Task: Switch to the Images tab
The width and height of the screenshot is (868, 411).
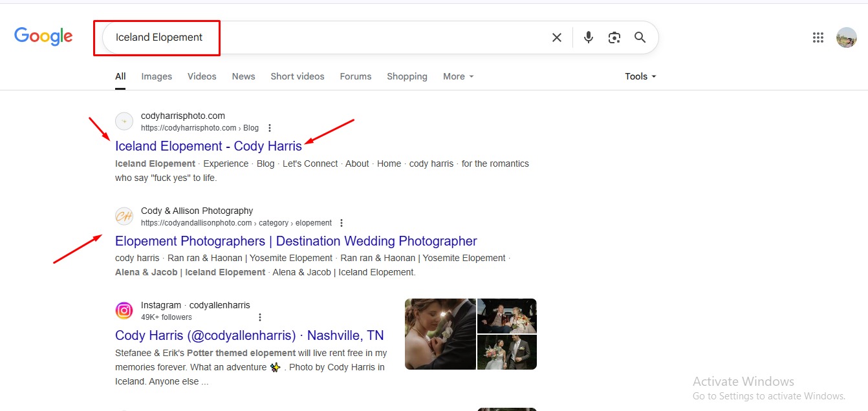Action: tap(157, 76)
